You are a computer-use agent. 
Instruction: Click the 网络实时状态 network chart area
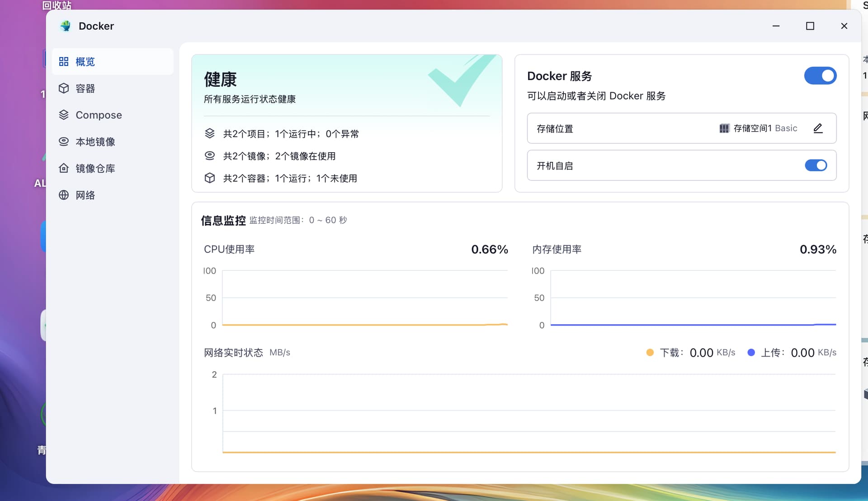pyautogui.click(x=529, y=413)
